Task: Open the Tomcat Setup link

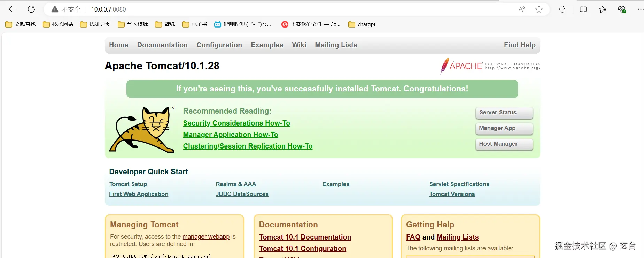Action: point(128,184)
